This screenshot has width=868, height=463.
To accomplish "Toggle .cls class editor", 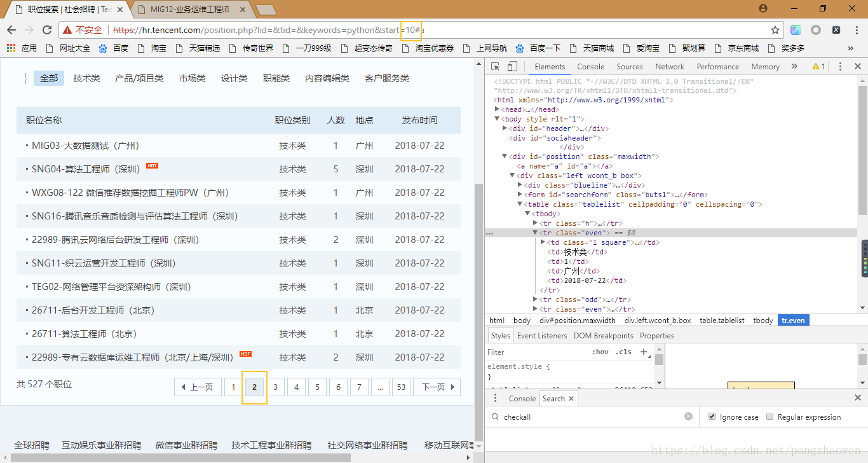I will click(624, 352).
